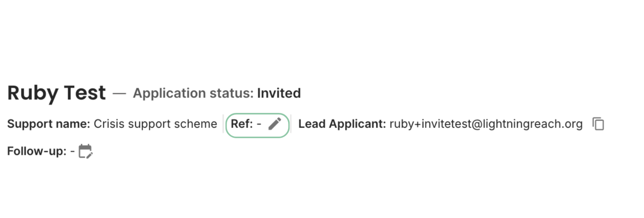Select the Crisis support scheme text
Image resolution: width=644 pixels, height=218 pixels.
pos(155,124)
